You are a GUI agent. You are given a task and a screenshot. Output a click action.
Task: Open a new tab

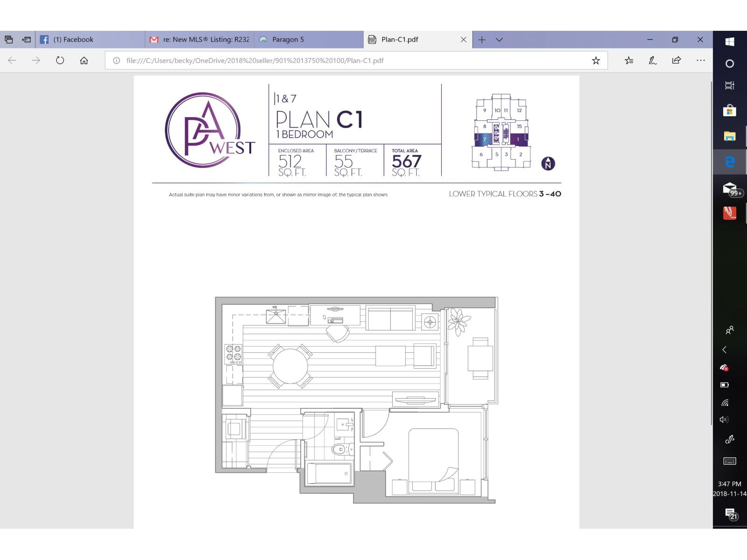(x=482, y=40)
